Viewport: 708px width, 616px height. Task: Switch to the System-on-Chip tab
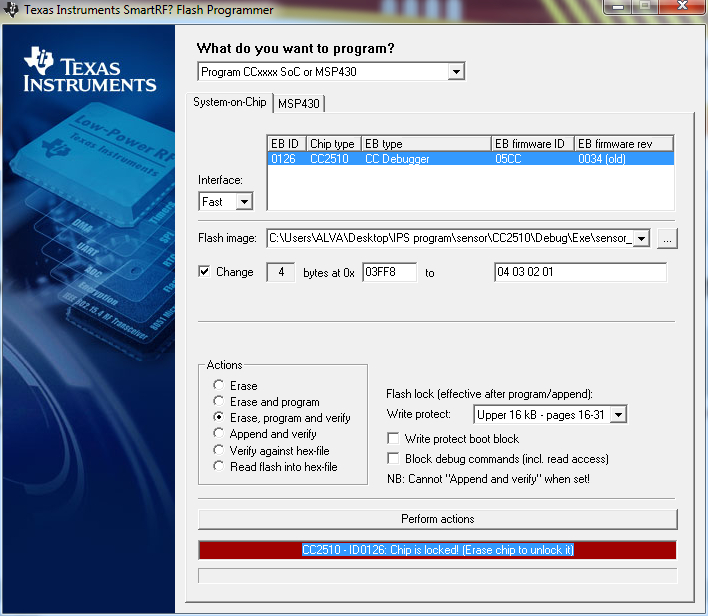click(229, 102)
